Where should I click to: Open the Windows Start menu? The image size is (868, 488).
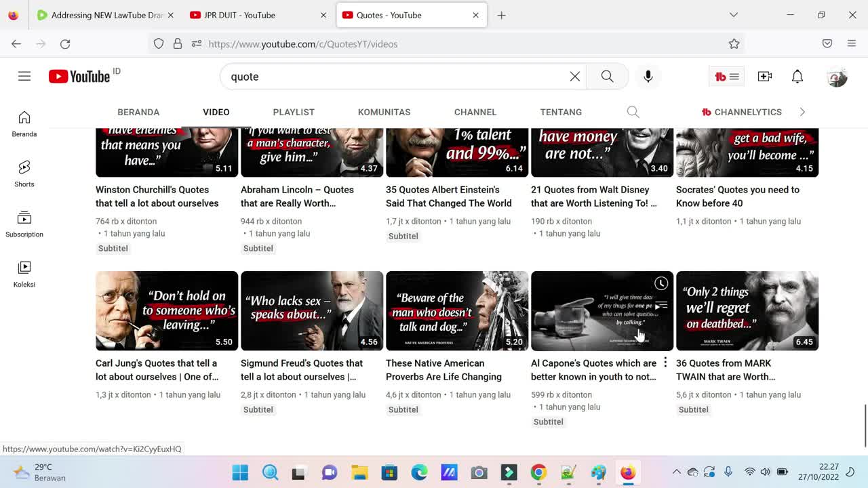(x=240, y=472)
